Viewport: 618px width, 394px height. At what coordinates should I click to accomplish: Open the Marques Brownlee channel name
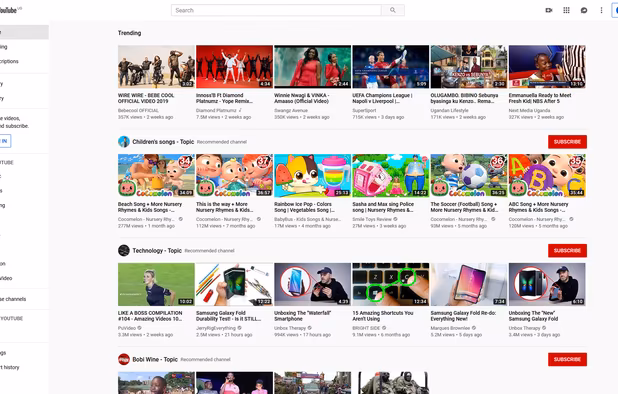(450, 328)
